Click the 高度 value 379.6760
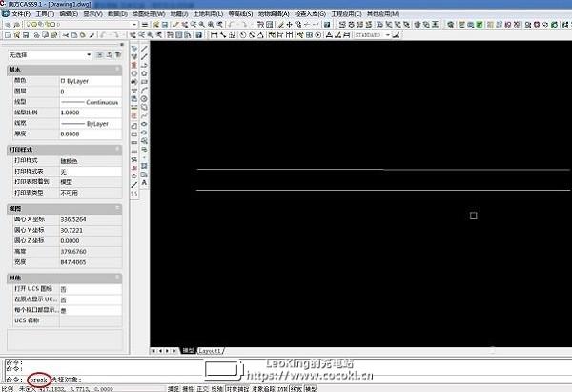Viewport: 572px width, 392px height. (91, 252)
